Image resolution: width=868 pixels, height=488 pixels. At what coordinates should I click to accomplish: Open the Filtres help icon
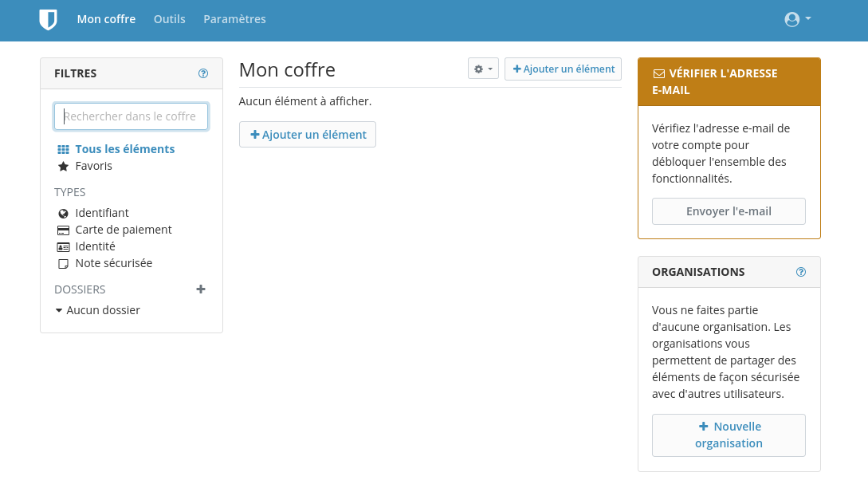click(x=203, y=73)
